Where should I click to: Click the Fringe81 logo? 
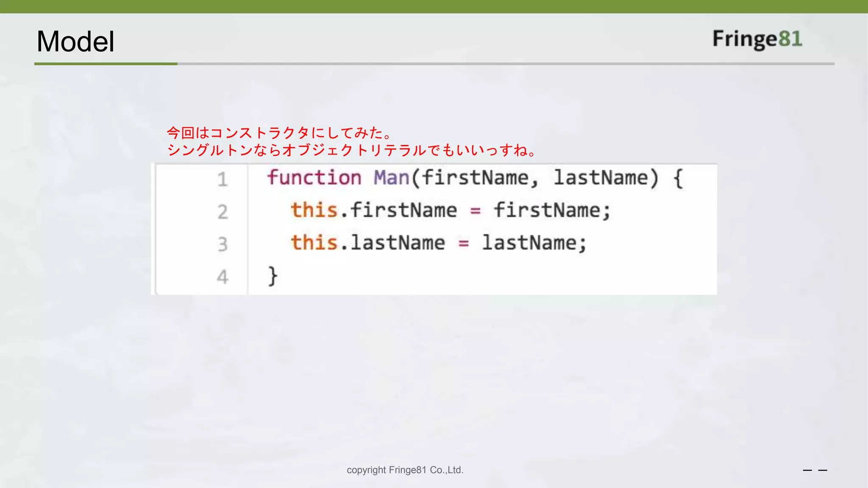click(x=757, y=39)
